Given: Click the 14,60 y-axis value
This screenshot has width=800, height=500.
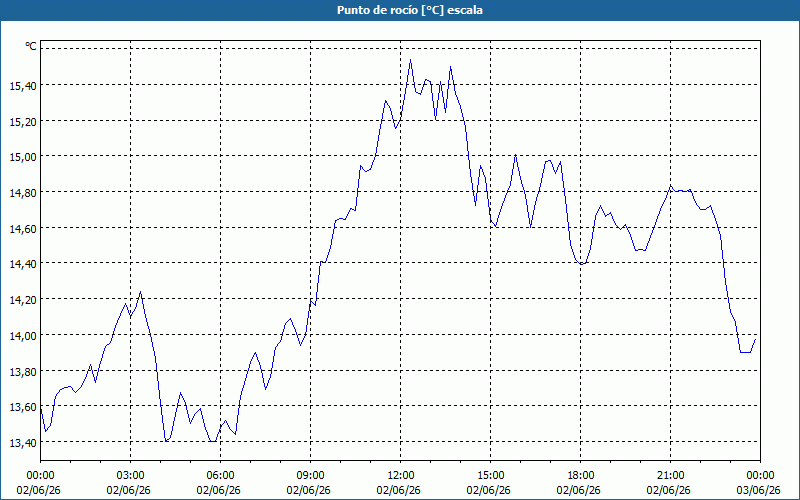Looking at the screenshot, I should (x=23, y=229).
